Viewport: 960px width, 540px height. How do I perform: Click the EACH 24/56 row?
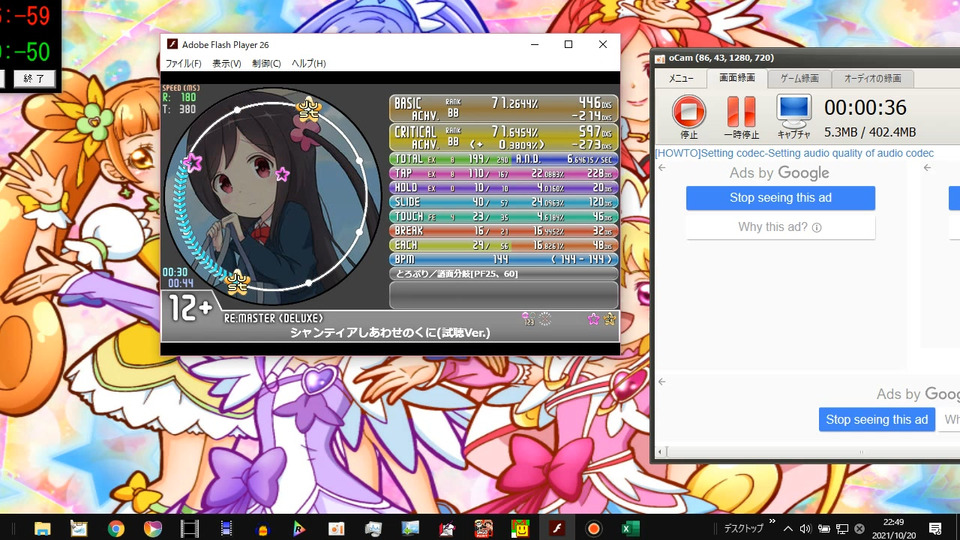click(503, 245)
